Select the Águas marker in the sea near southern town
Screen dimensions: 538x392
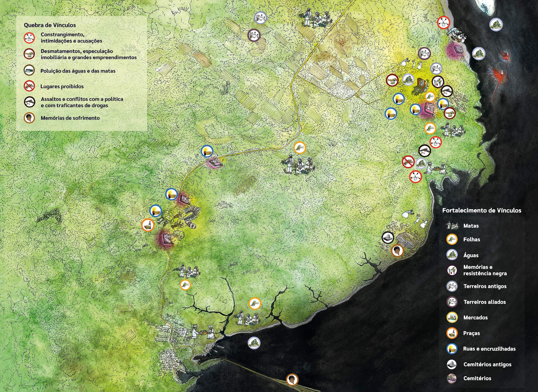click(254, 343)
